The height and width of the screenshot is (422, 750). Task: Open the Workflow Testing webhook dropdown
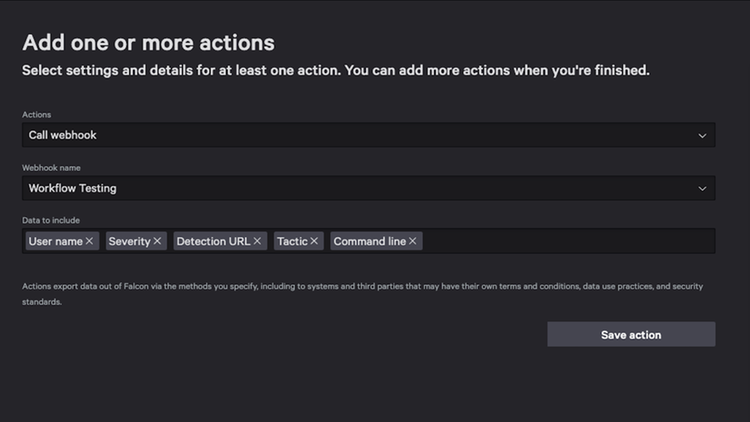click(x=360, y=188)
